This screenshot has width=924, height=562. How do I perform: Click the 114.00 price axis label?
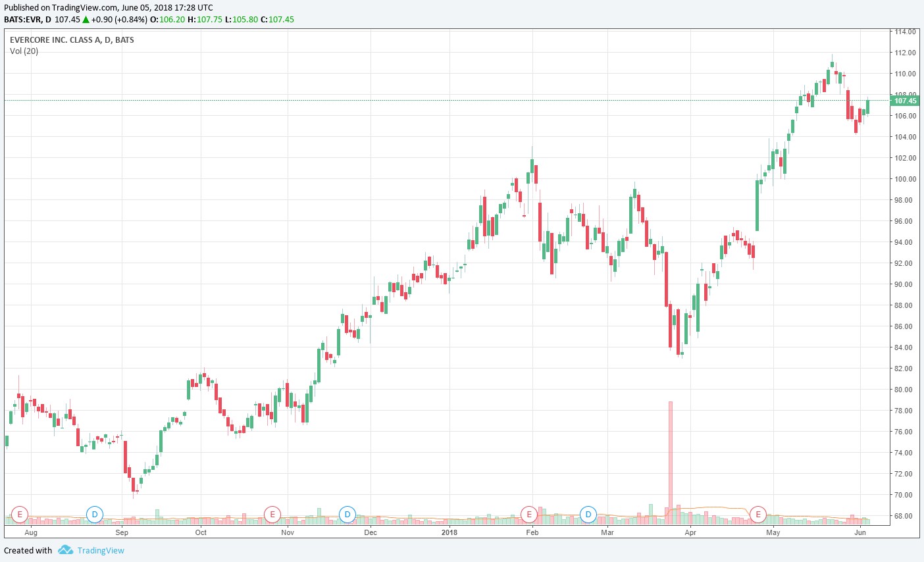[905, 32]
